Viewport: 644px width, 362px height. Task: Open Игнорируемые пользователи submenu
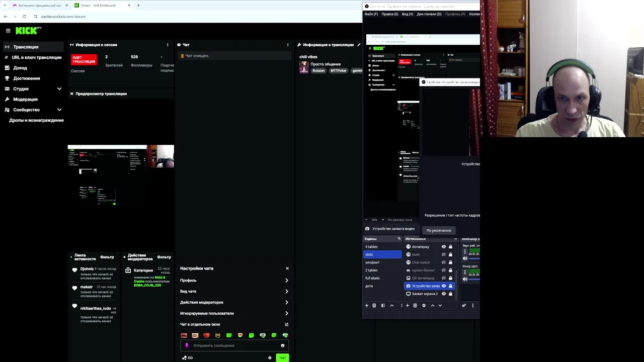click(x=234, y=313)
